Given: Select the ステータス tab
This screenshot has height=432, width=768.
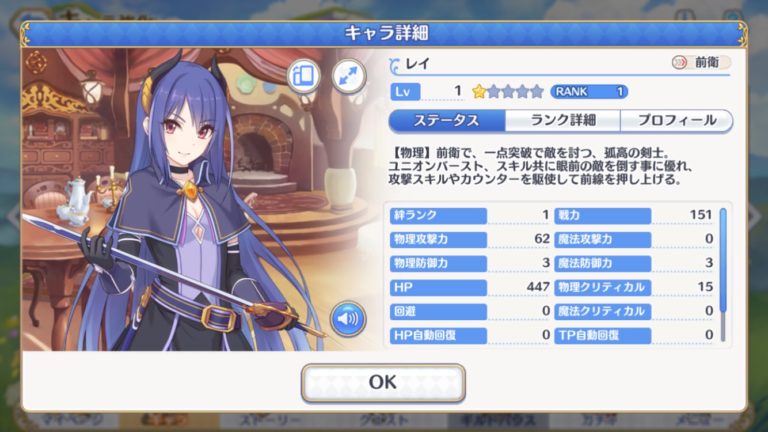Looking at the screenshot, I should pos(446,120).
